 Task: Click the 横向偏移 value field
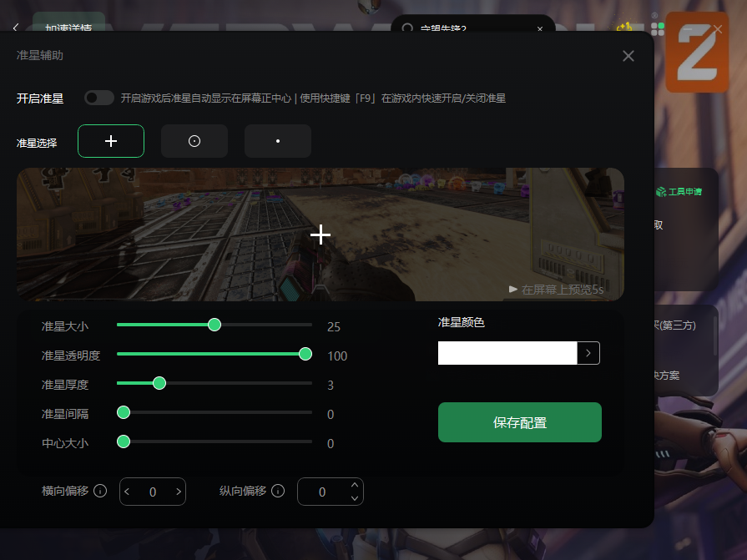point(153,492)
